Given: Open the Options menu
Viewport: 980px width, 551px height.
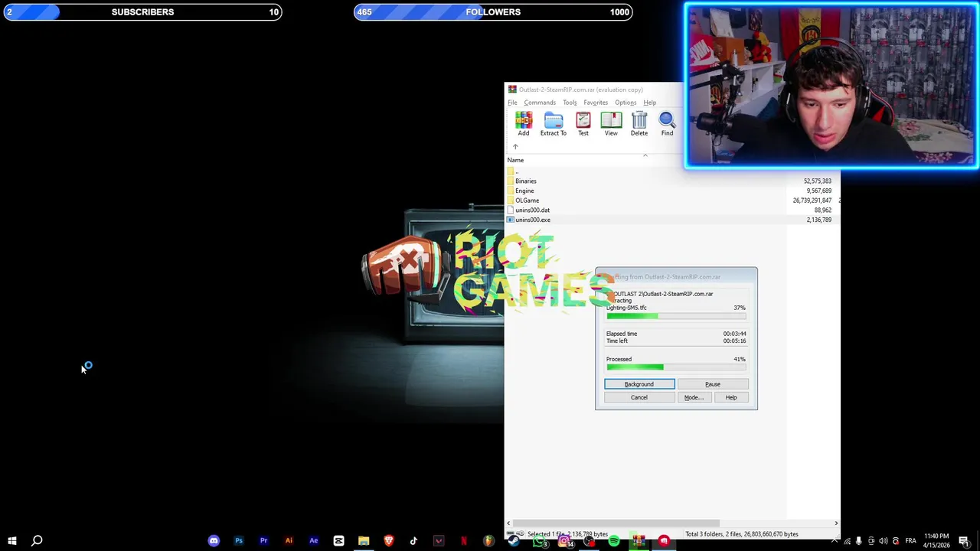Looking at the screenshot, I should pos(626,103).
